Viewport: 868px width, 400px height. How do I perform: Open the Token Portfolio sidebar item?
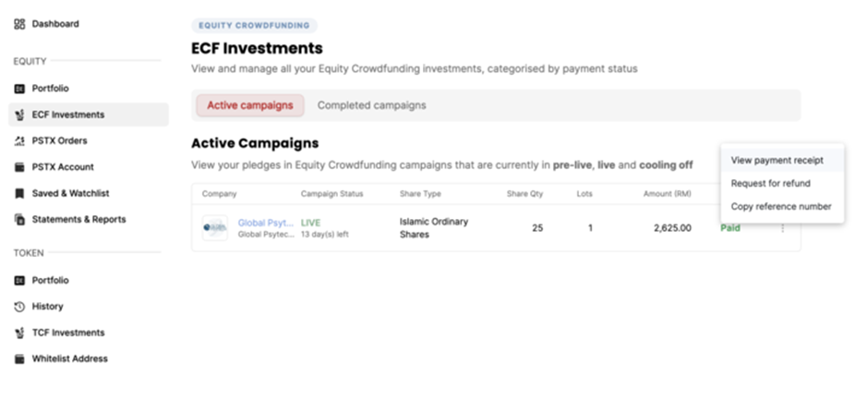click(x=51, y=280)
